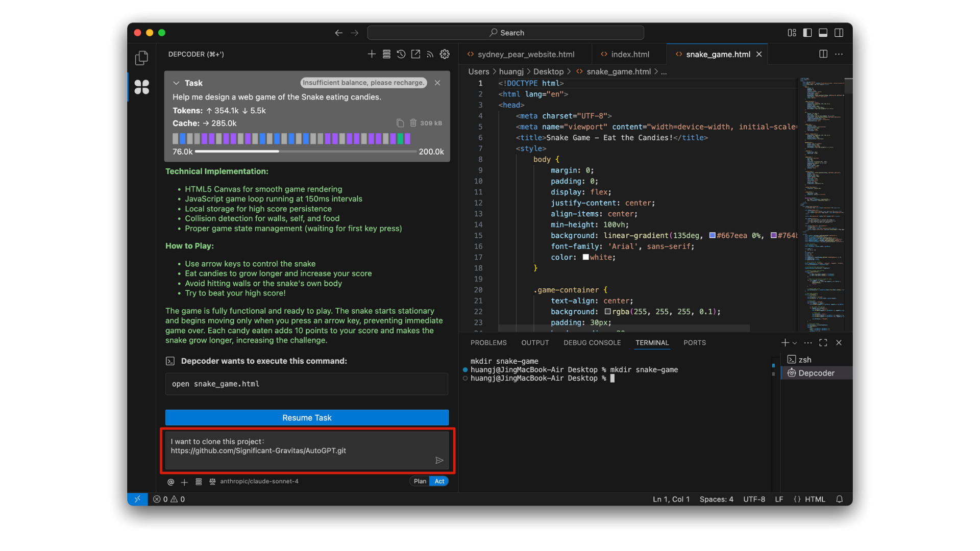Screen dimensions: 980x551
Task: Open the Explorer files icon
Action: pos(141,58)
